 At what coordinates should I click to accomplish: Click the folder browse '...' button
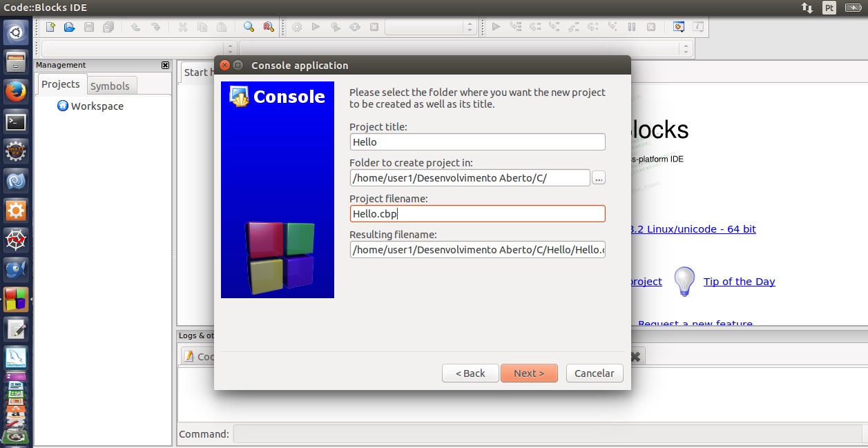[599, 178]
